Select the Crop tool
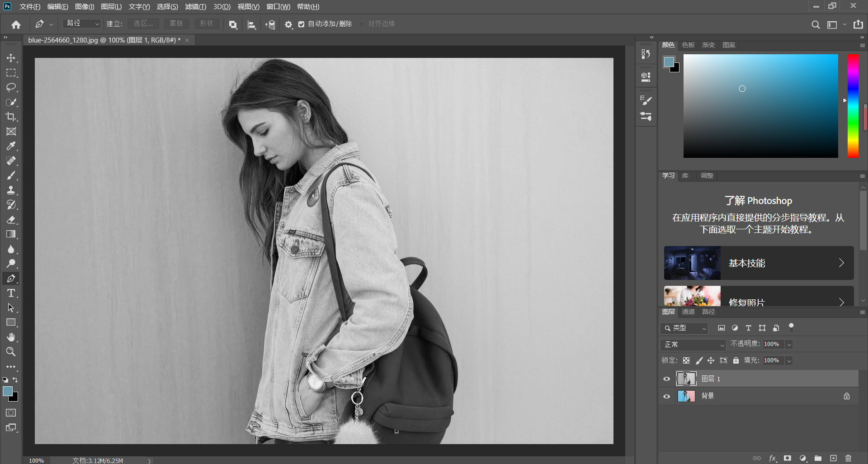This screenshot has height=464, width=868. coord(11,117)
